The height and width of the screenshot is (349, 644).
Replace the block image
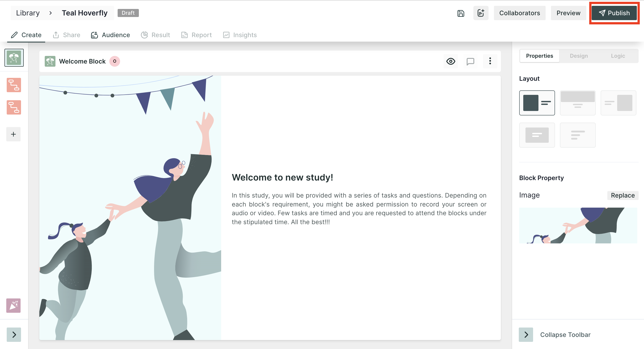pos(623,195)
